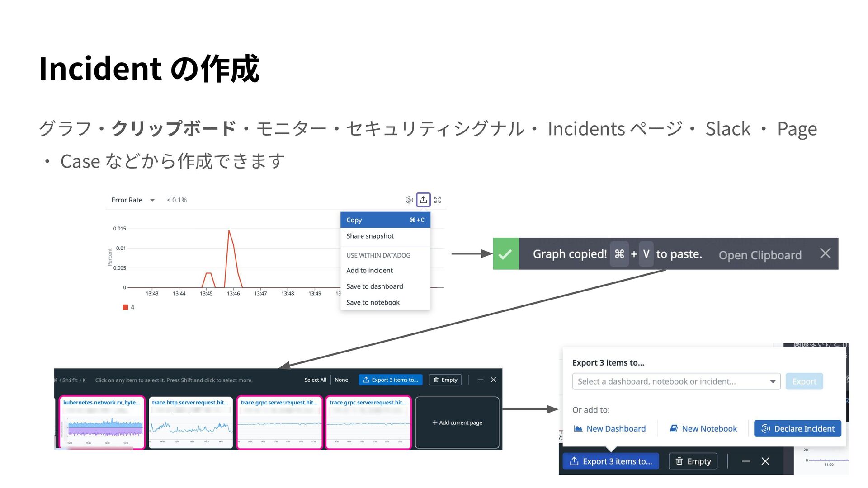868x488 pixels.
Task: Minimize the clipboard panel in dark strip
Action: pyautogui.click(x=480, y=380)
